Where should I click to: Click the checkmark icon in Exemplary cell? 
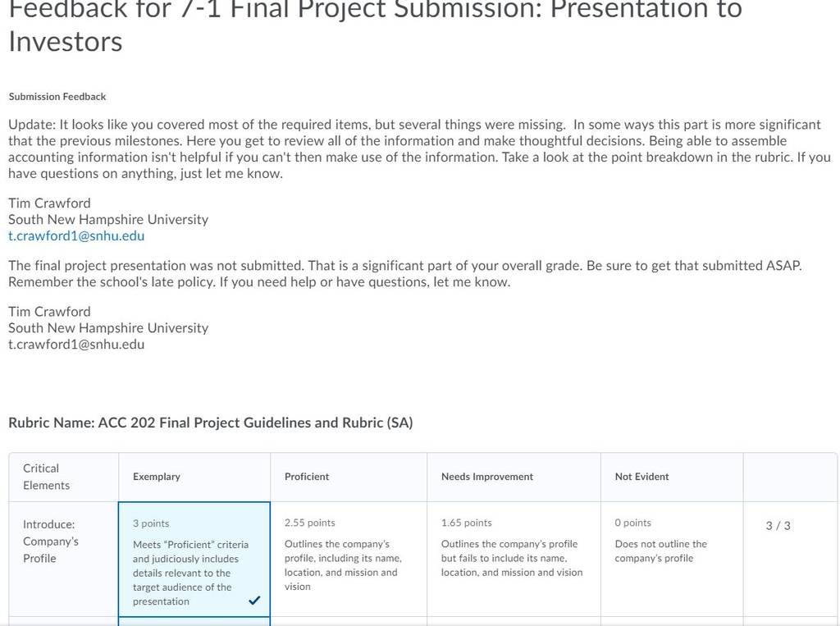tap(254, 601)
